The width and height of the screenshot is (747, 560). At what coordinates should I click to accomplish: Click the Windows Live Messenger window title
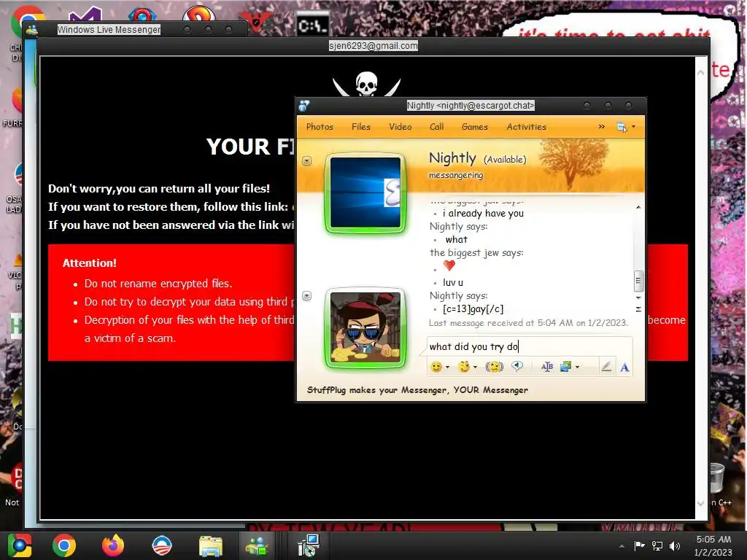tap(109, 29)
